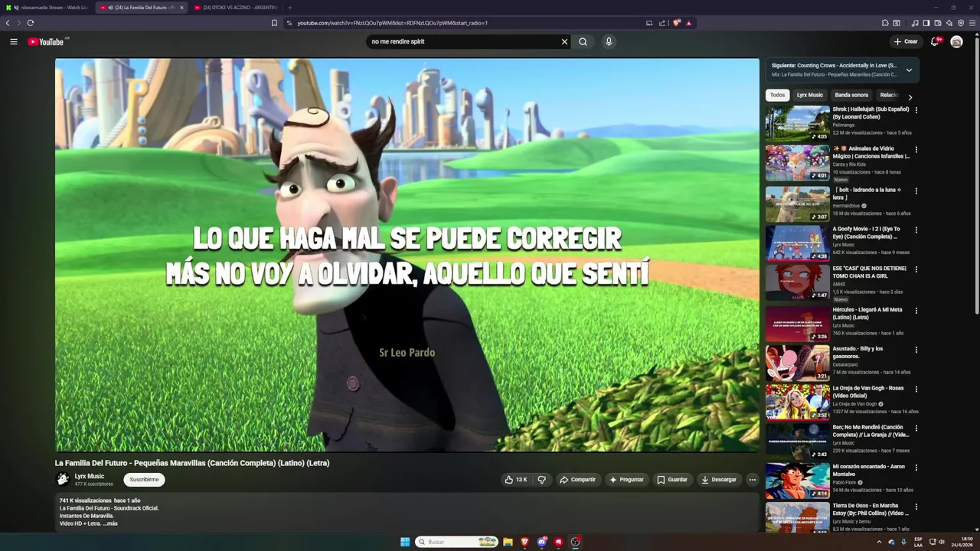Go to the YouTube home logo

pyautogui.click(x=46, y=41)
